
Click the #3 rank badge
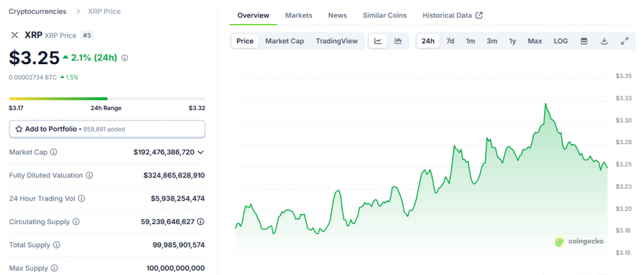(x=87, y=35)
